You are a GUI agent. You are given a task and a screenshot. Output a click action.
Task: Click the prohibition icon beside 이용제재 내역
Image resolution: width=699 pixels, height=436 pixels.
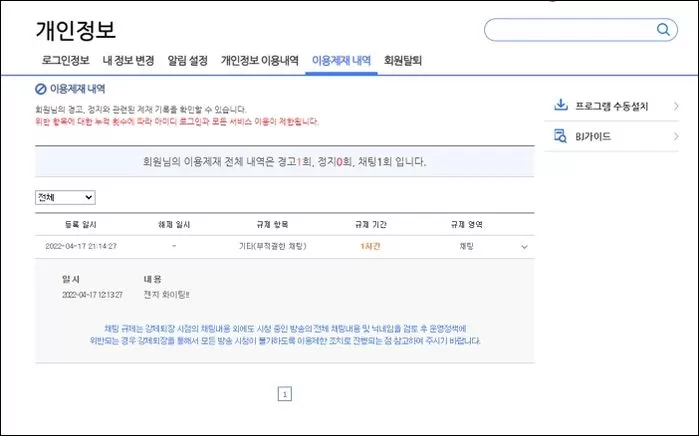click(41, 89)
